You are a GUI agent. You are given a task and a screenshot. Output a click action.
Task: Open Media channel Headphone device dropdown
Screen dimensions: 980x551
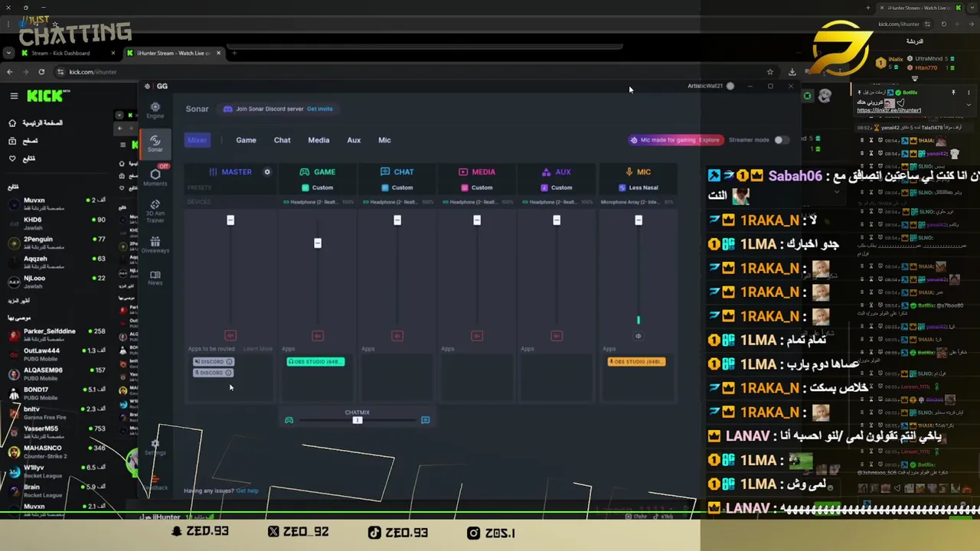[x=477, y=202]
